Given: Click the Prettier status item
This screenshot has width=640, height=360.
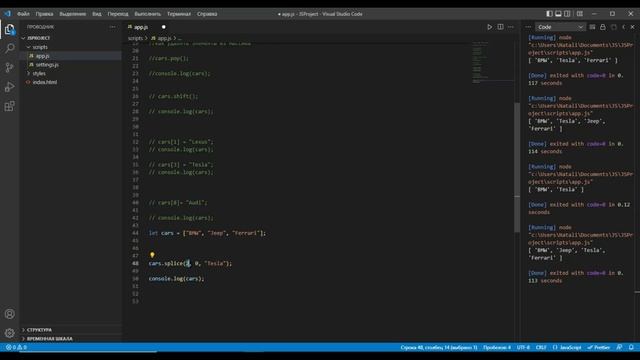Looking at the screenshot, I should tap(598, 347).
